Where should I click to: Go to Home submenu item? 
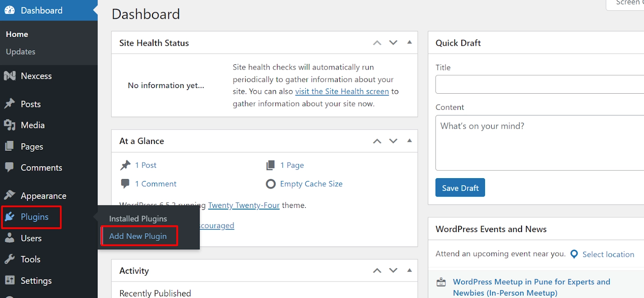click(17, 34)
